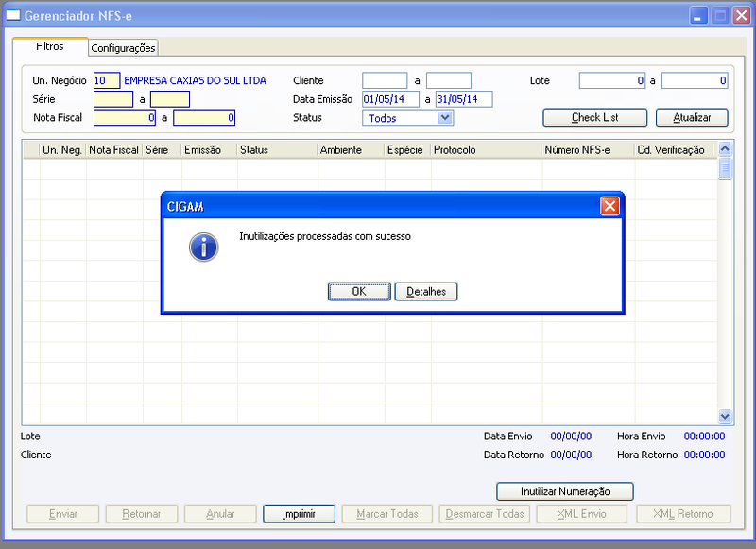Viewport: 756px width, 549px height.
Task: Click the Hora Retorno value 00:00:00
Action: pos(704,455)
